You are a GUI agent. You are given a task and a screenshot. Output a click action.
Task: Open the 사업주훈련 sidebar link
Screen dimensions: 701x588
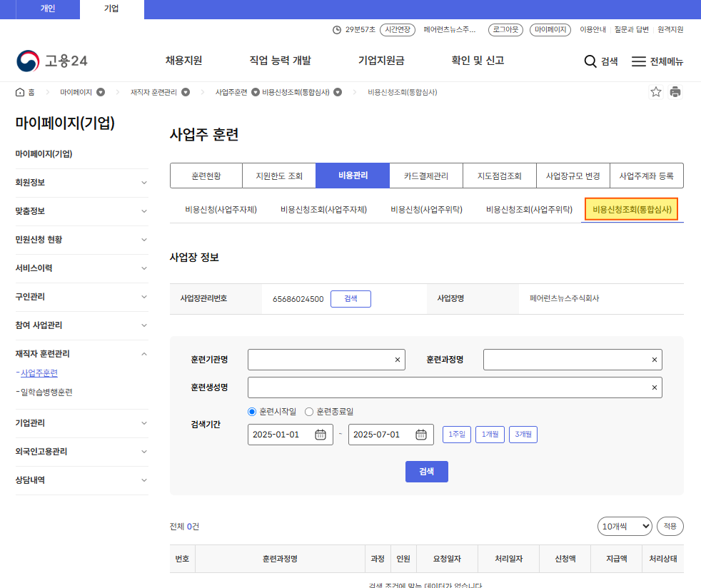point(39,372)
